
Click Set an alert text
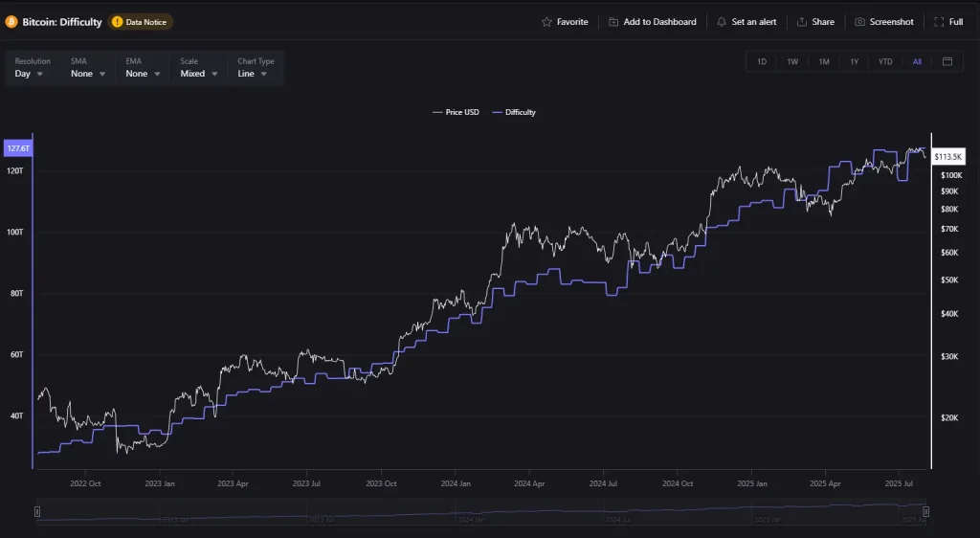pos(754,22)
